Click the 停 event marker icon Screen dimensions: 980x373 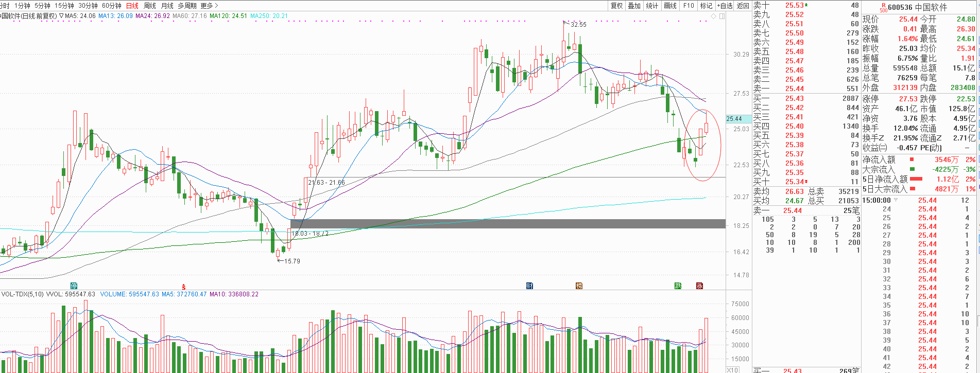point(74,286)
